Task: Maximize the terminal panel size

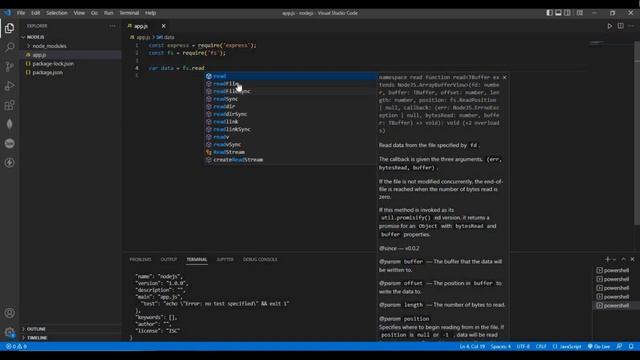Action: click(x=623, y=259)
